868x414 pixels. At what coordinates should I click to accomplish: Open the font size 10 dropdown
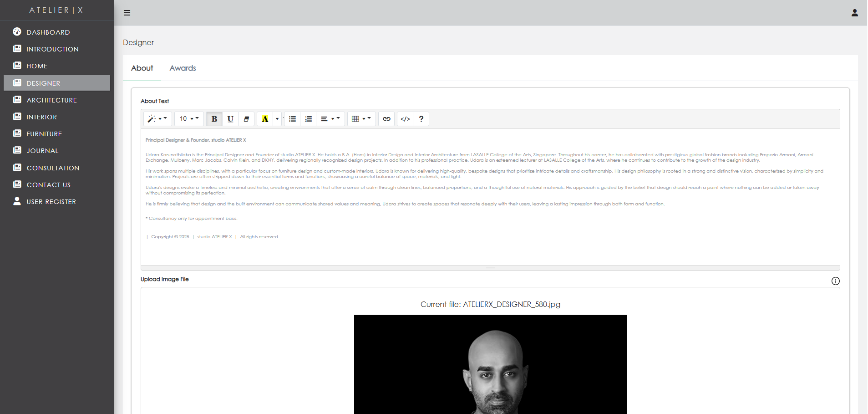189,119
